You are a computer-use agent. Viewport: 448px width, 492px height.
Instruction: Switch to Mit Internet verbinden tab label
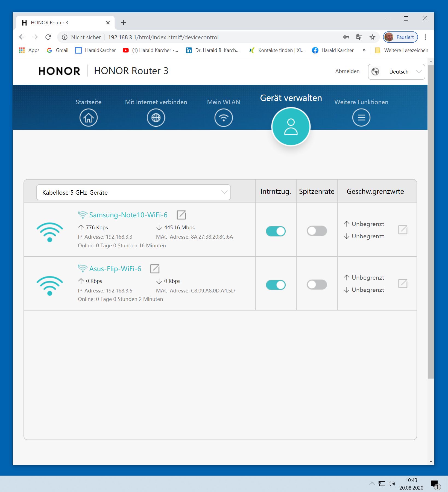156,102
